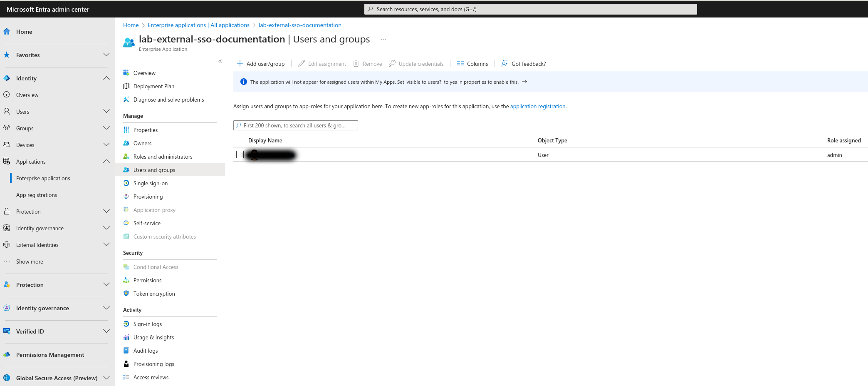Collapse the resource menu with double chevron
The height and width of the screenshot is (386, 868).
coord(220,61)
